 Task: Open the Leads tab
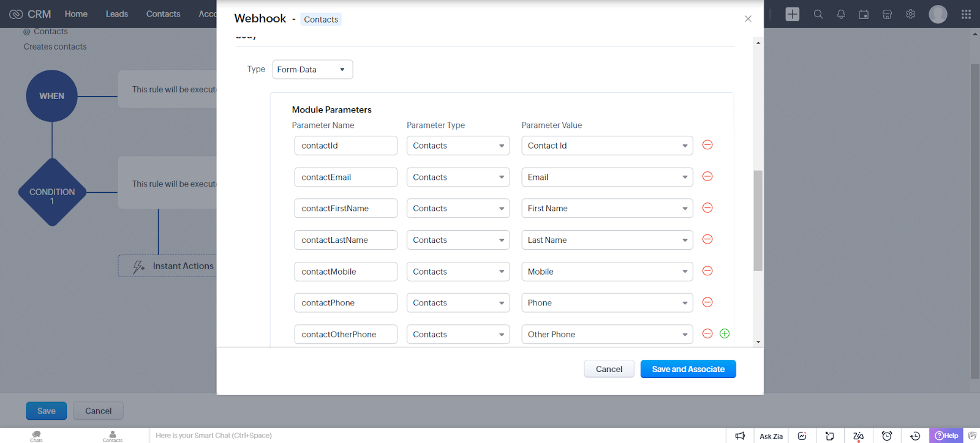[x=117, y=14]
